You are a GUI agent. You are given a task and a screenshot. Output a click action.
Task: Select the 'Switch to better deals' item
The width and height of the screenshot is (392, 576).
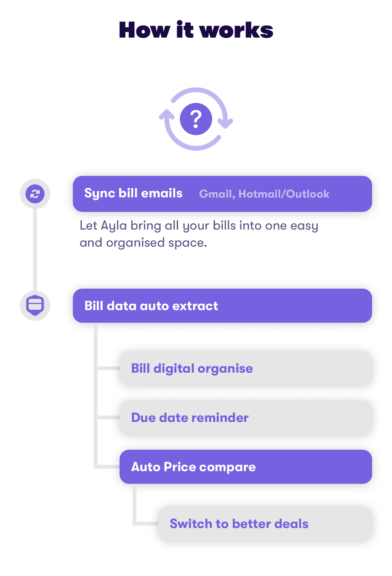(x=265, y=524)
